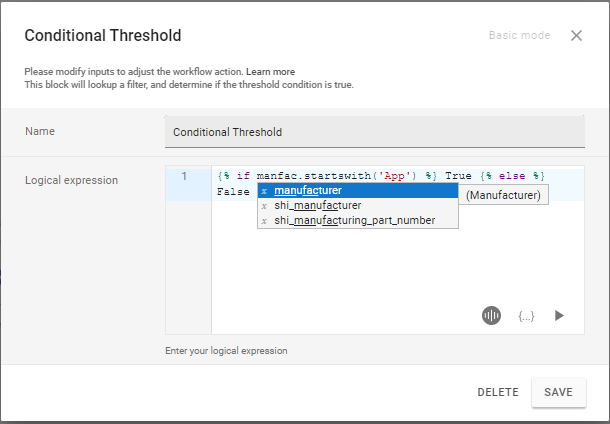Click the variable icon beside shi_manufacturer

(264, 206)
